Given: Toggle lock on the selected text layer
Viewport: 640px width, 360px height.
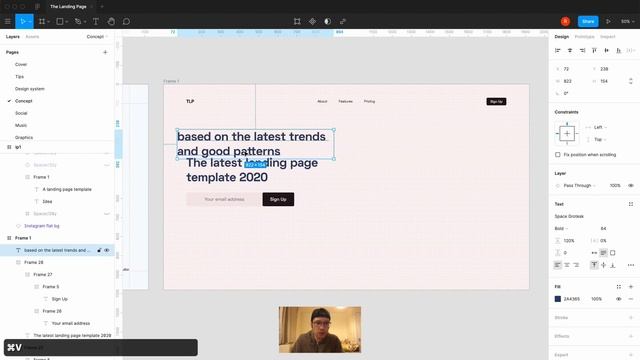Looking at the screenshot, I should coord(99,250).
